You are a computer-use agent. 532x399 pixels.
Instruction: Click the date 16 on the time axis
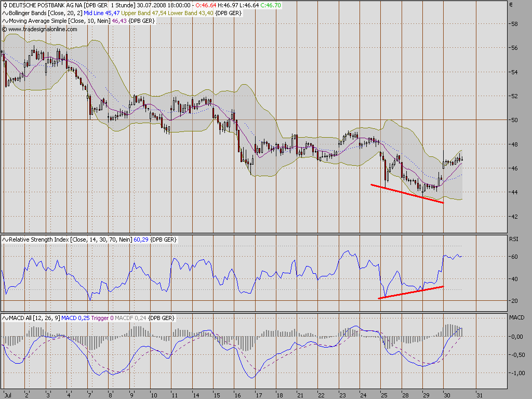tap(237, 395)
